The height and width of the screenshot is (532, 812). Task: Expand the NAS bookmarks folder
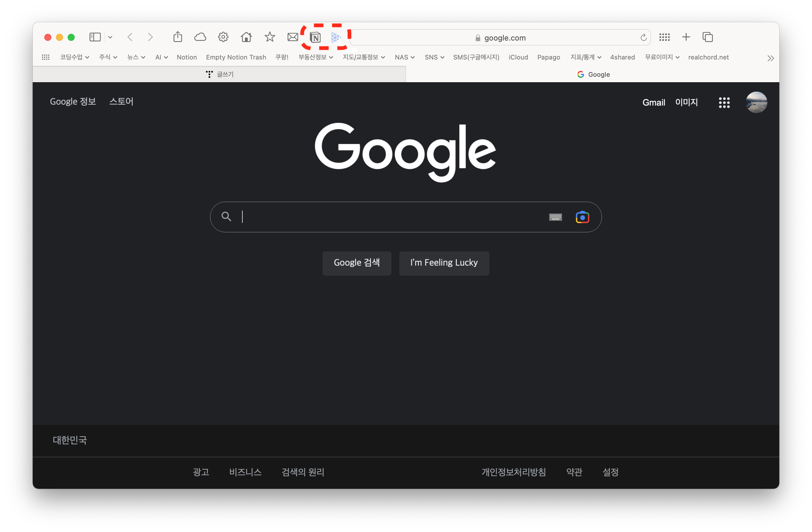pyautogui.click(x=404, y=57)
